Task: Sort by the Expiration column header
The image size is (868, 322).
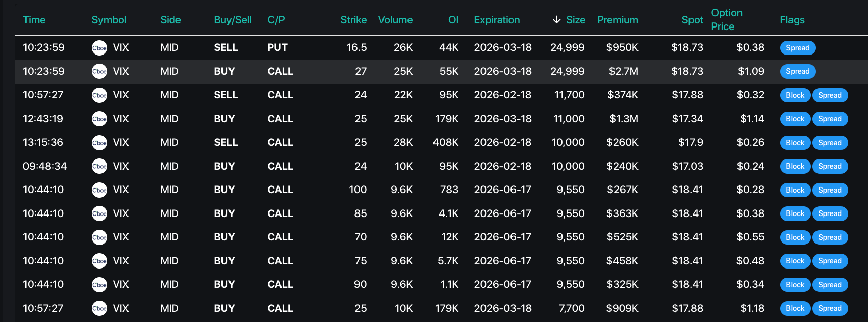Action: pos(497,20)
